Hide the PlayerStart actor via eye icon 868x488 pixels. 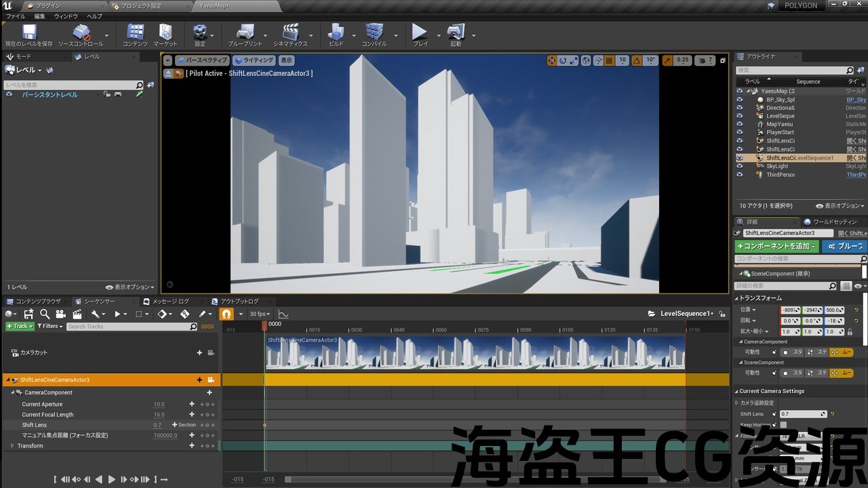tap(740, 132)
